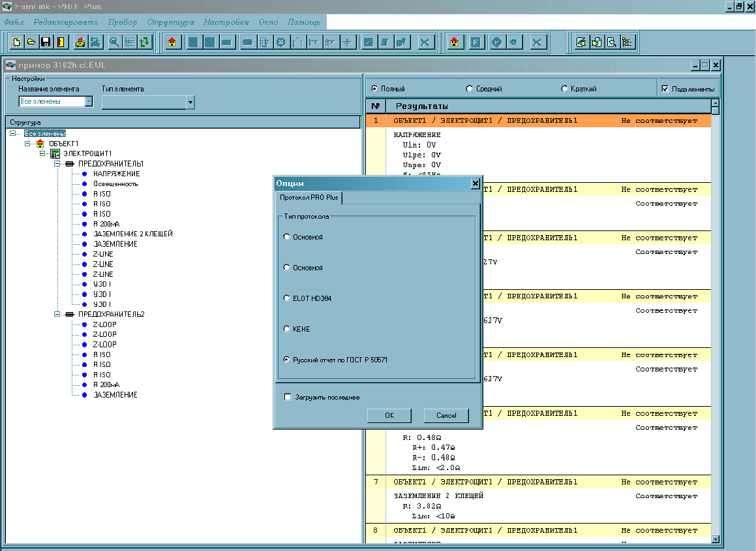Select first Основной protocol radio button
The height and width of the screenshot is (551, 756).
[286, 237]
